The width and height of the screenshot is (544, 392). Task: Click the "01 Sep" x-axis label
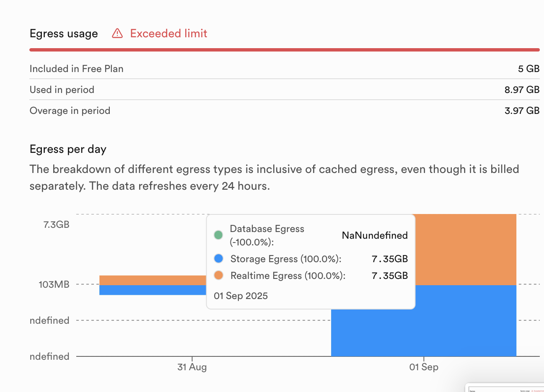424,367
